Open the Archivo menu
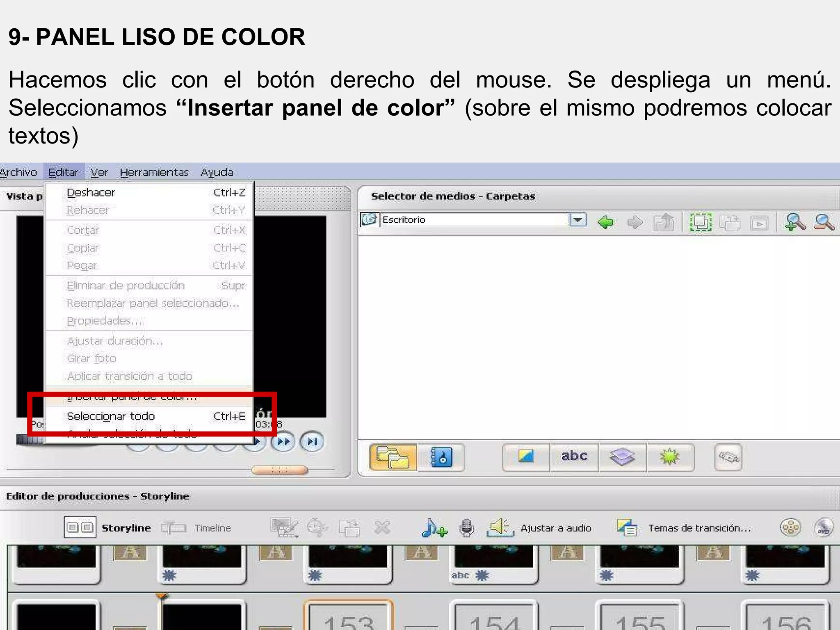 pyautogui.click(x=18, y=172)
